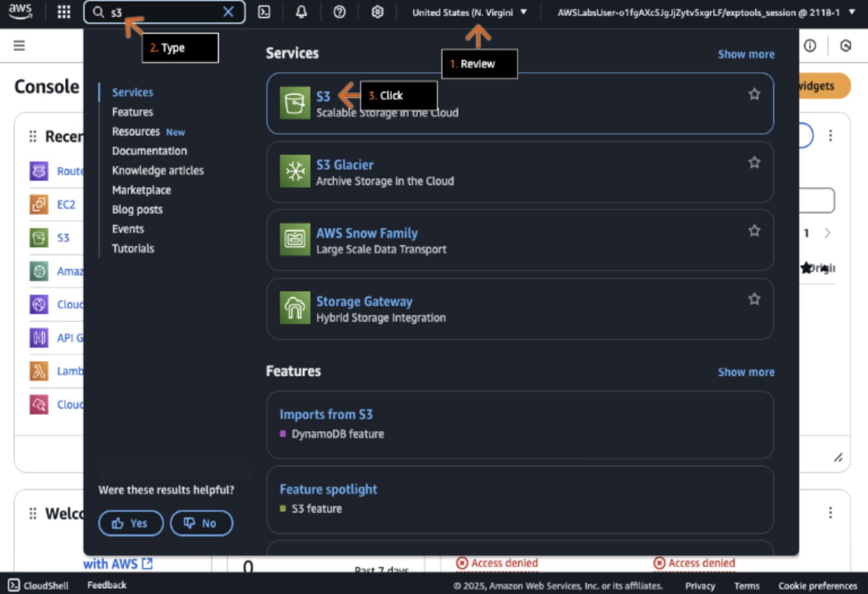Open the settings gear icon
The image size is (868, 594).
[x=377, y=12]
